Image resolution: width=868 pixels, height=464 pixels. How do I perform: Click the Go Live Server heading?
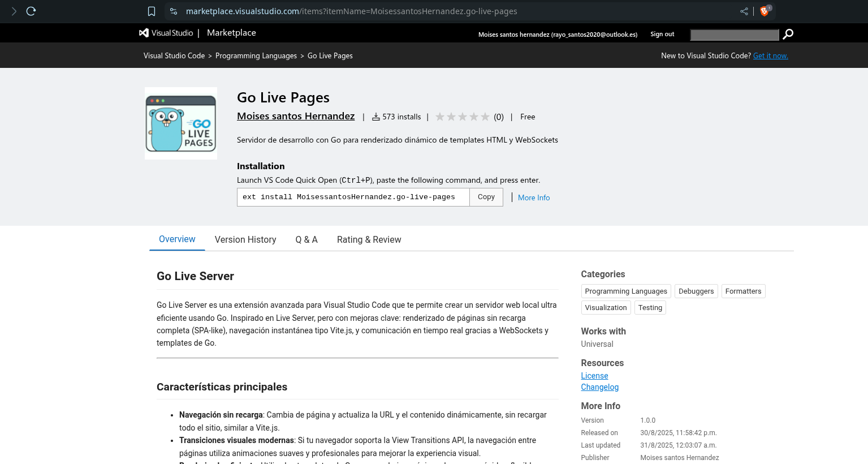[x=195, y=276]
